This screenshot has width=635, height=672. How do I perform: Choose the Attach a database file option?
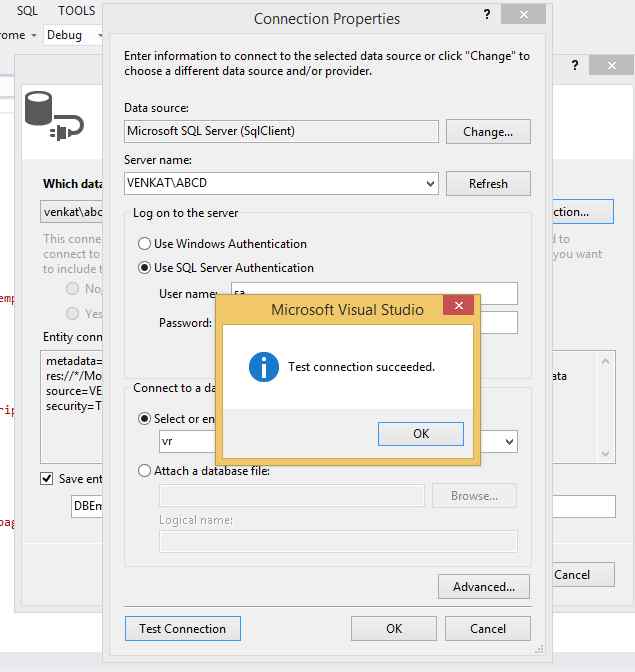pos(145,470)
